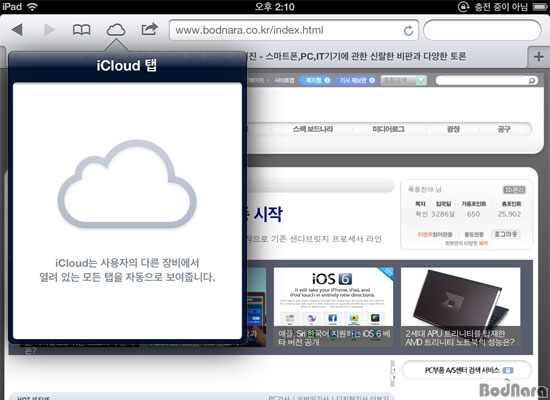The image size is (550, 400).
Task: Click the 총포인트 value 25,902
Action: 509,214
